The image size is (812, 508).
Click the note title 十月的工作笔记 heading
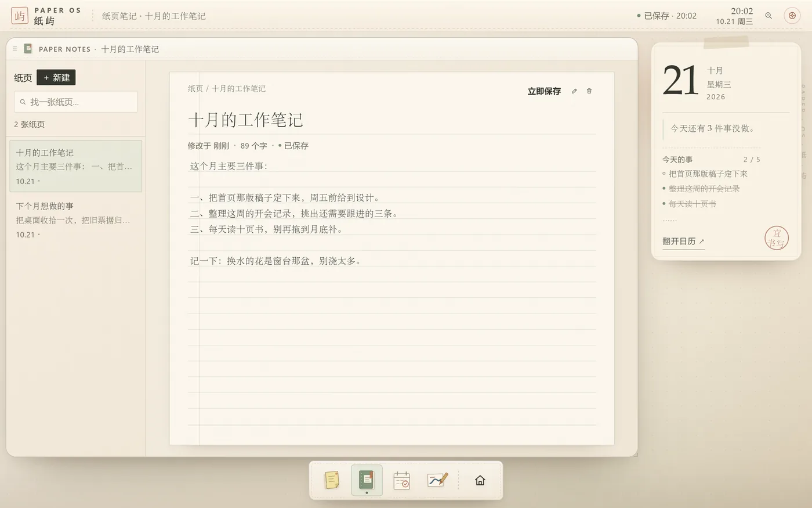tap(245, 120)
